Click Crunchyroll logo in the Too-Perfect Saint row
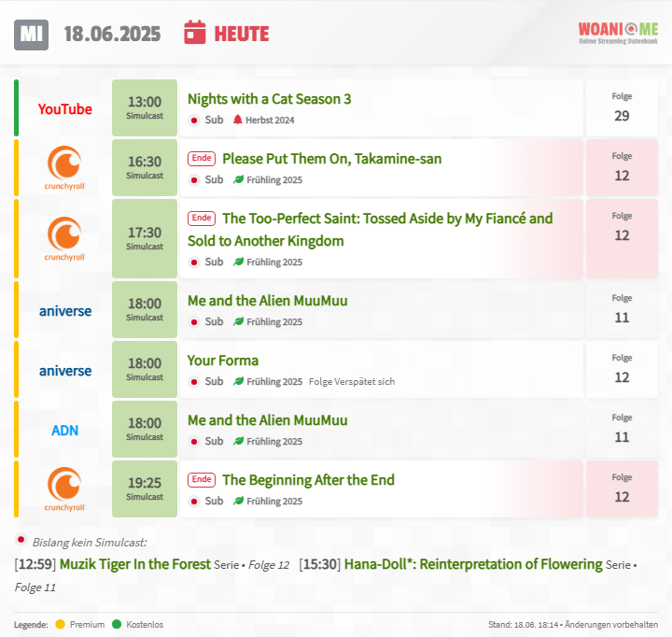 click(x=64, y=238)
